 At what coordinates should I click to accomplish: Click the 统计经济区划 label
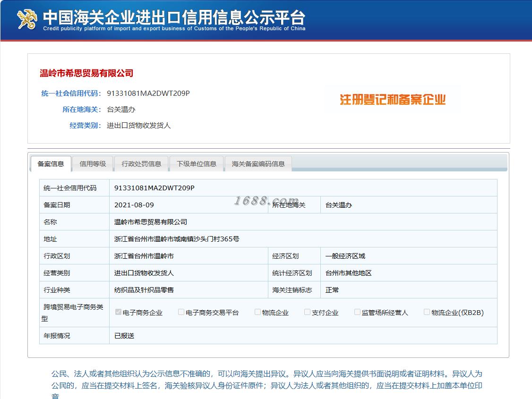[292, 273]
